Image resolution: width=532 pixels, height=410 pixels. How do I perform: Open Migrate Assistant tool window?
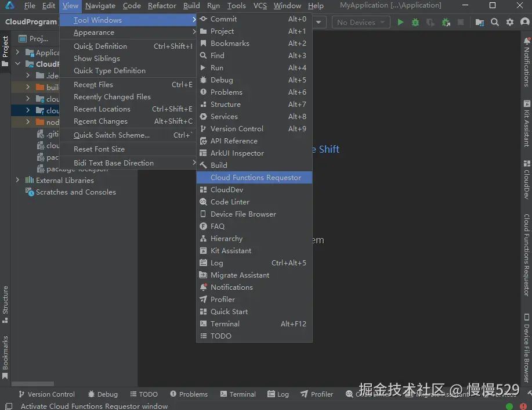[x=254, y=275]
